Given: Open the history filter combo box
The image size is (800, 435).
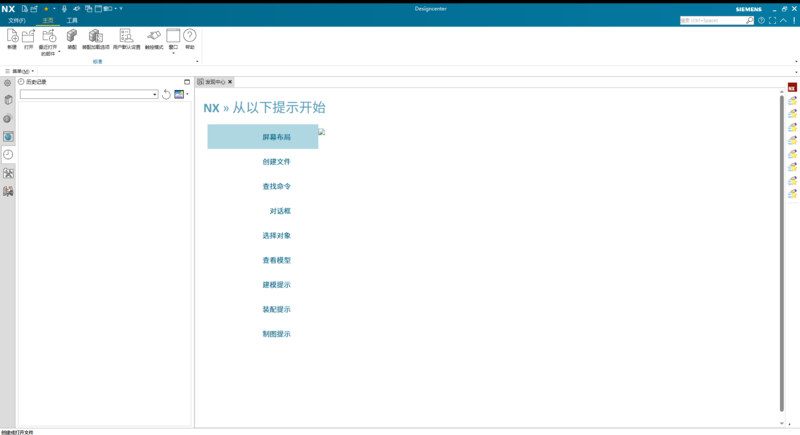Looking at the screenshot, I should click(x=89, y=94).
